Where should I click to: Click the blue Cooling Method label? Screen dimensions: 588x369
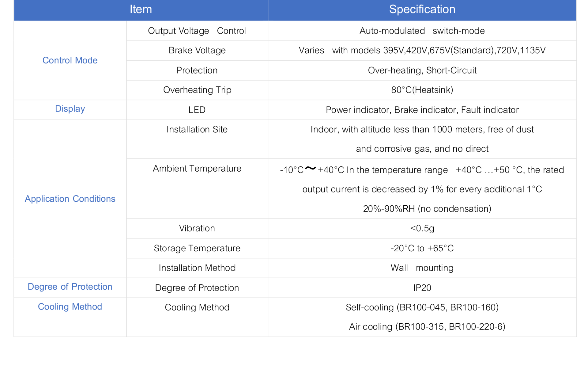(x=70, y=306)
